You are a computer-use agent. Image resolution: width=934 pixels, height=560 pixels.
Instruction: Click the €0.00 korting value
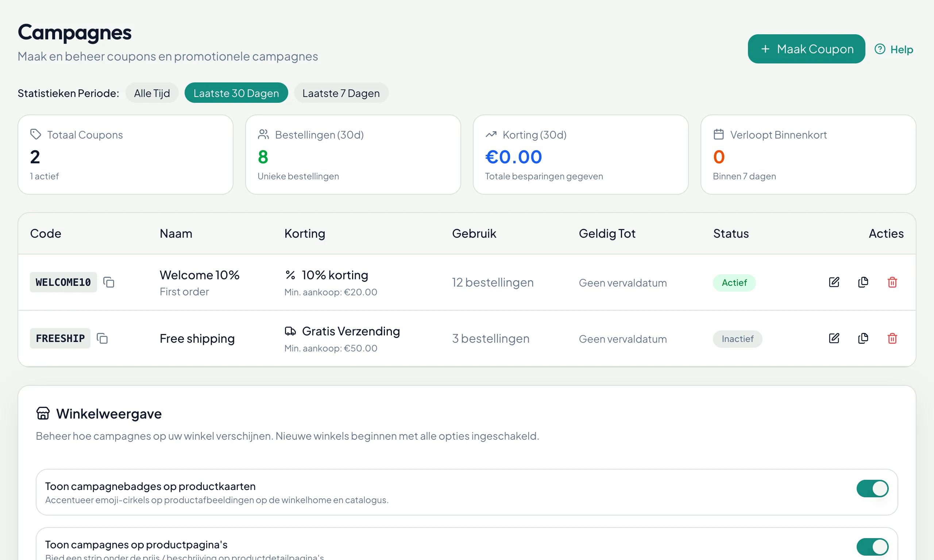coord(513,157)
